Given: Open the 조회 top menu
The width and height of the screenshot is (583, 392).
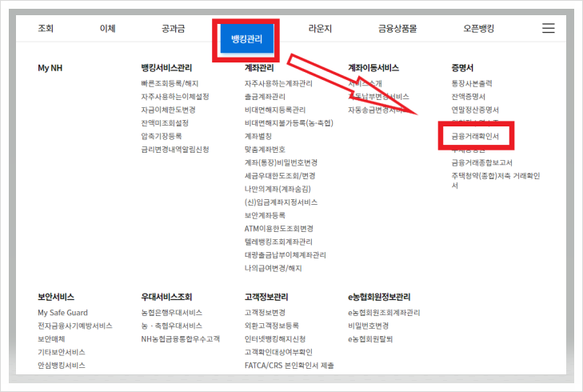Looking at the screenshot, I should (46, 28).
